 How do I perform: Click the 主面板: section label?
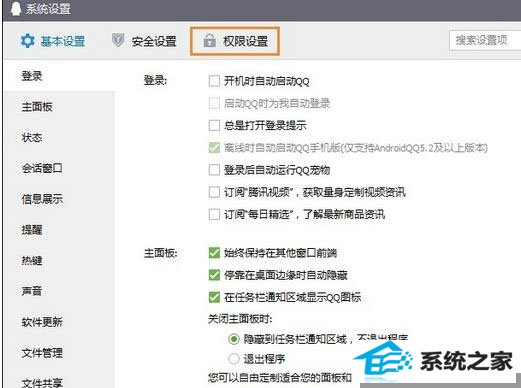pyautogui.click(x=160, y=253)
